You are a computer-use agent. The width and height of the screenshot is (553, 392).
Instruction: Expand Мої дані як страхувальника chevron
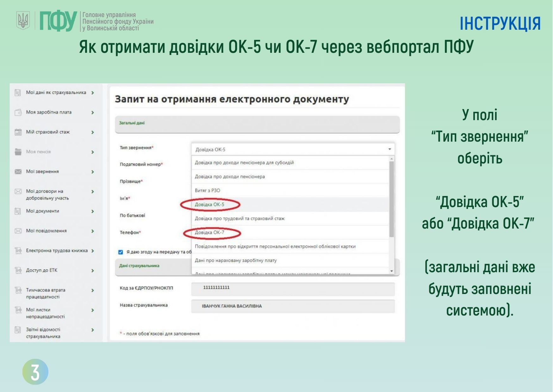click(93, 93)
